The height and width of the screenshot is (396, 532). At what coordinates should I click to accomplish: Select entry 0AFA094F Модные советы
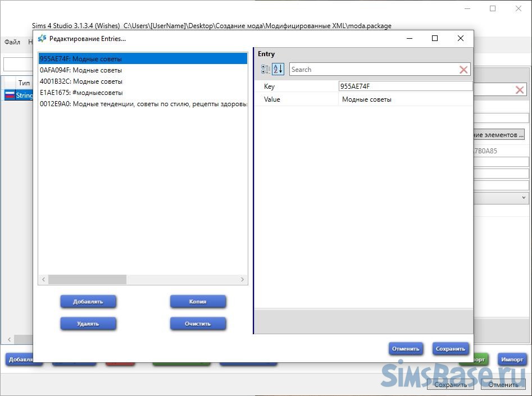click(81, 70)
